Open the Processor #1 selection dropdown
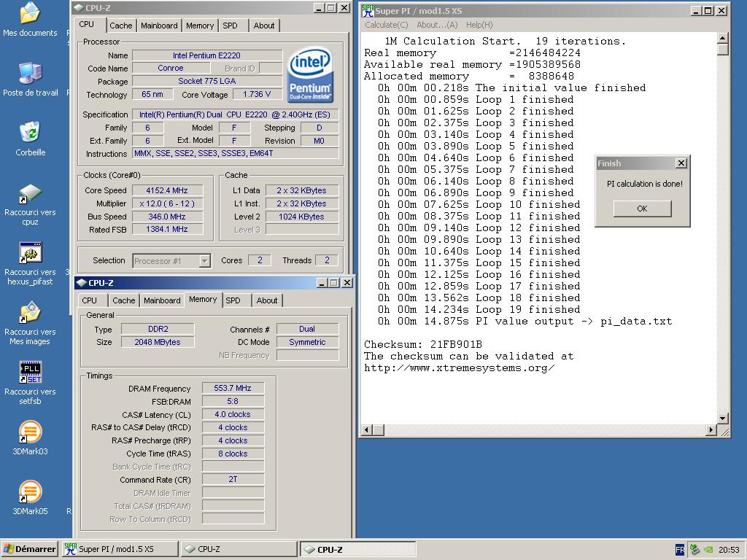The image size is (747, 560). click(204, 260)
